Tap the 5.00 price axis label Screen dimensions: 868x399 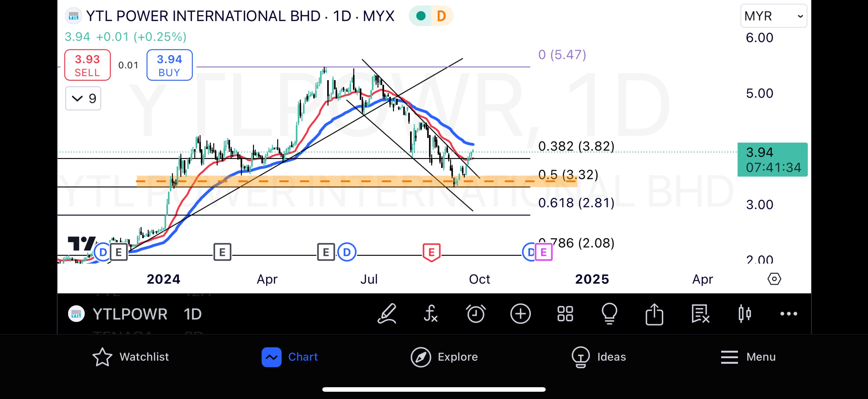(760, 93)
